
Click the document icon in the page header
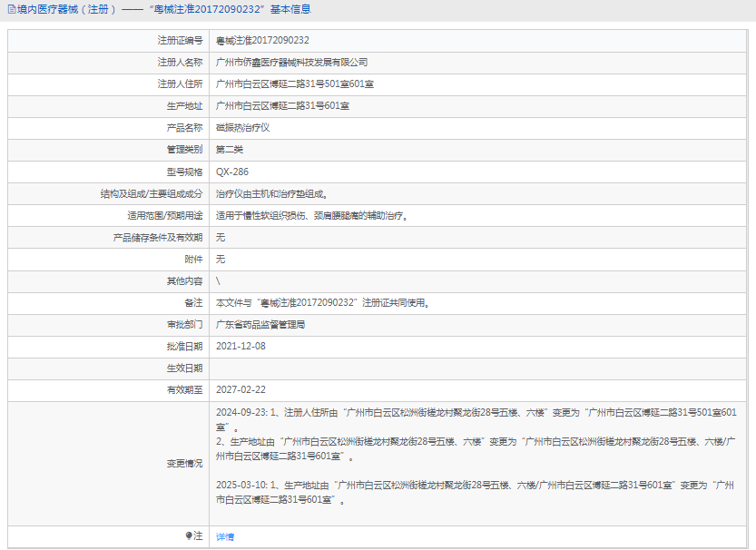[12, 9]
